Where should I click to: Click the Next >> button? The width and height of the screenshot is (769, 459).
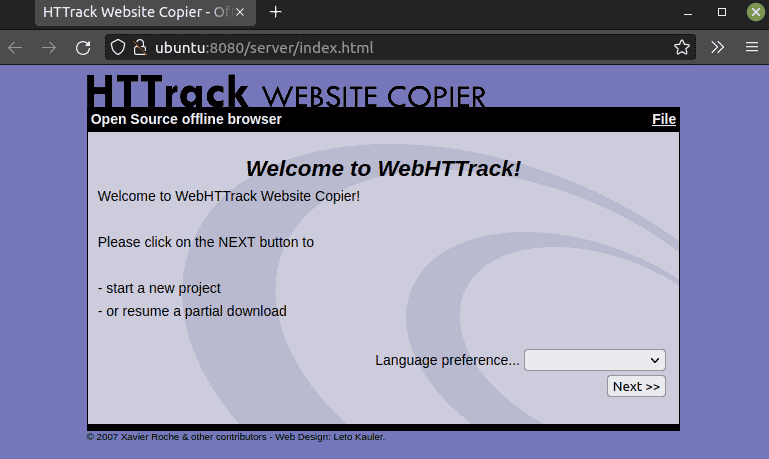point(636,386)
